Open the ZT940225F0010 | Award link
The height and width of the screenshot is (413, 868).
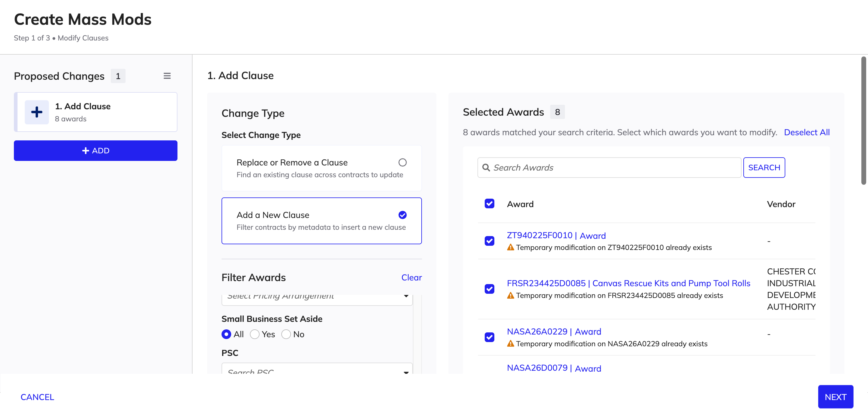[556, 235]
